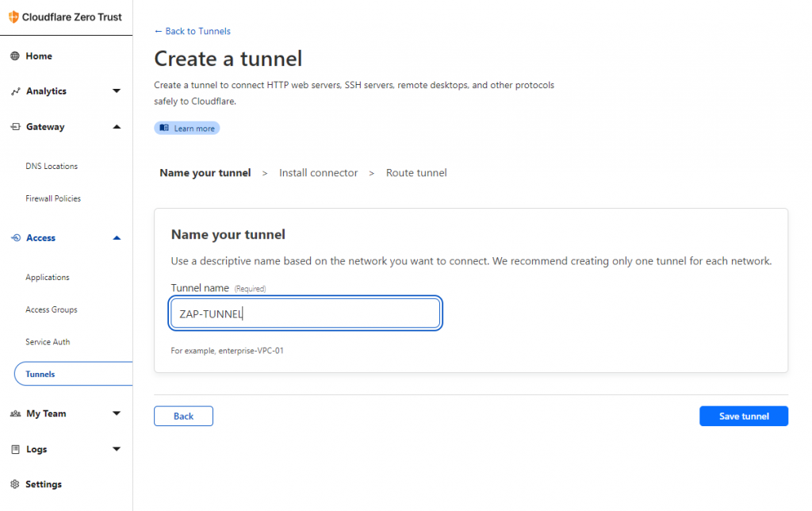This screenshot has height=511, width=812.
Task: Click the Gateway icon in sidebar
Action: pyautogui.click(x=16, y=127)
